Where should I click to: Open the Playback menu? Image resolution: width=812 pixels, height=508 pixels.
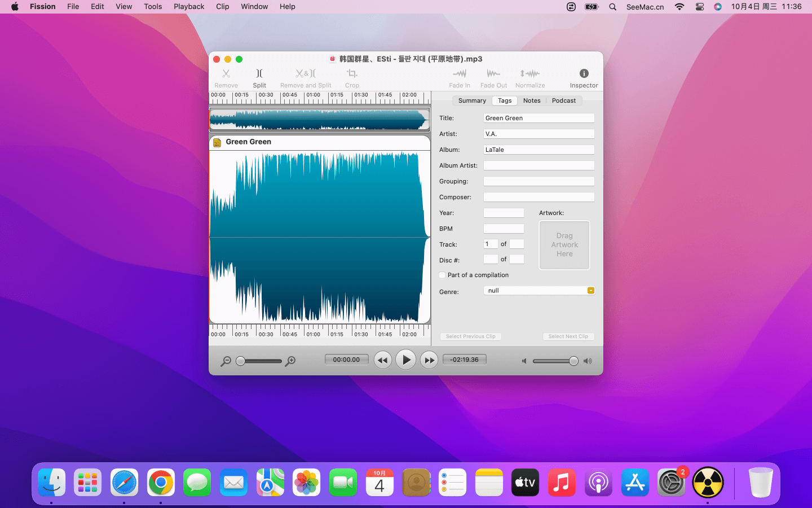(x=189, y=7)
